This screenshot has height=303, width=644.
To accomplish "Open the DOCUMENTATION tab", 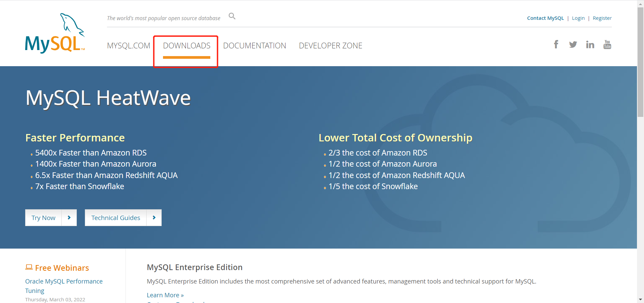I will (255, 46).
